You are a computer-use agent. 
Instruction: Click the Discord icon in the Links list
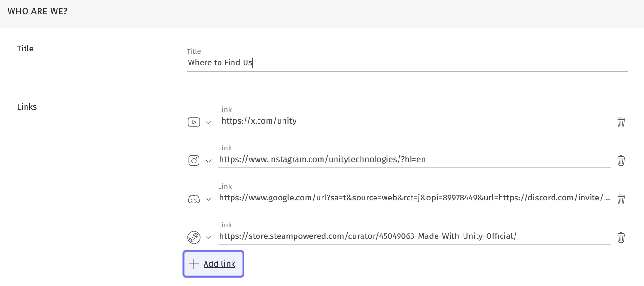193,199
